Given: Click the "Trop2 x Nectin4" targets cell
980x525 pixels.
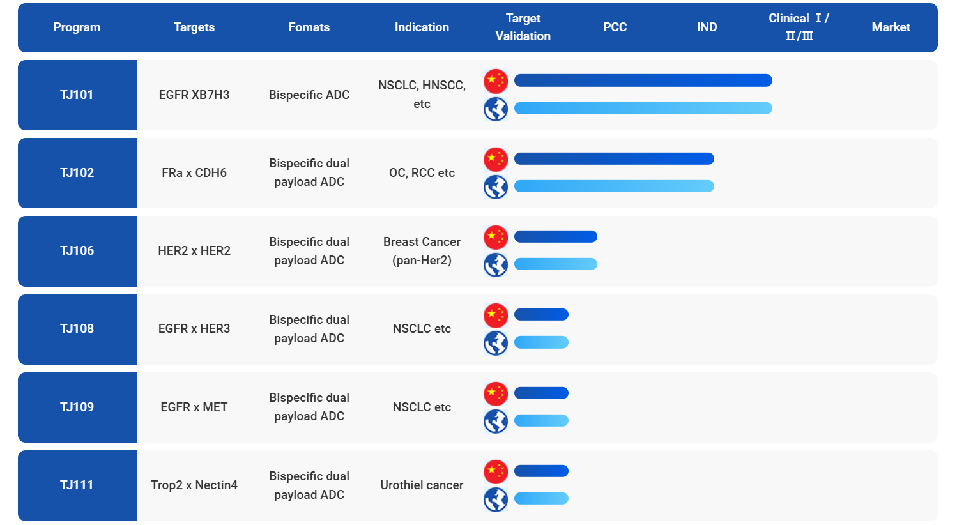Looking at the screenshot, I should point(194,485).
